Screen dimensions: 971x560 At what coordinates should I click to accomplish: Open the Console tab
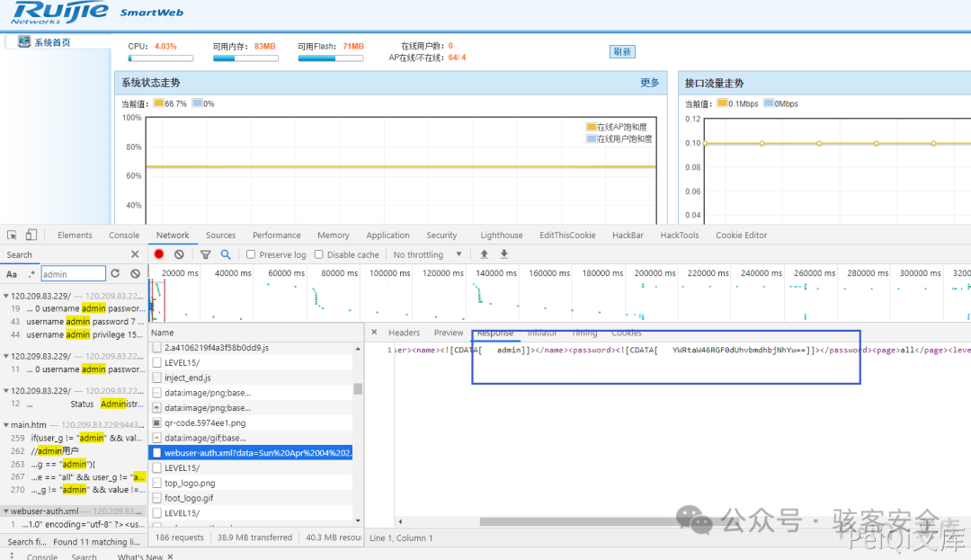point(124,236)
